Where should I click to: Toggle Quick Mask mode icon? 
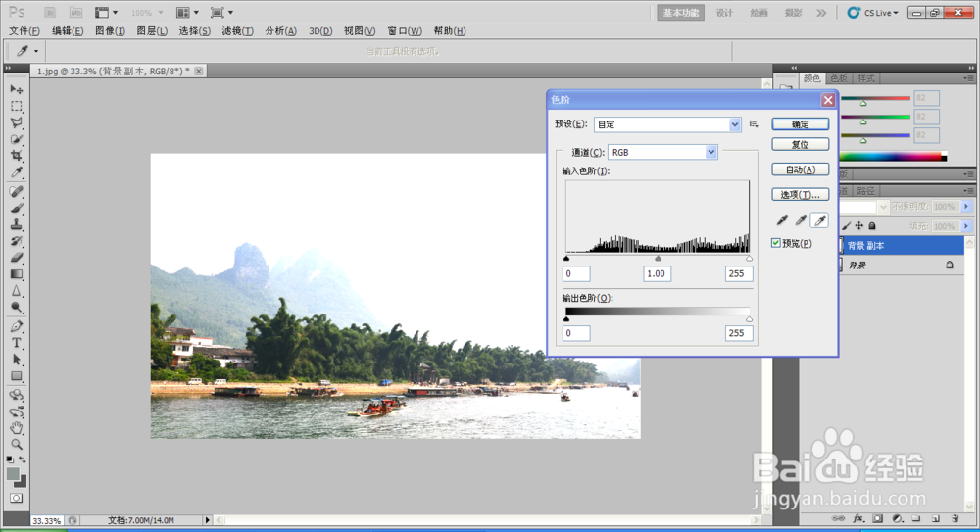click(17, 499)
